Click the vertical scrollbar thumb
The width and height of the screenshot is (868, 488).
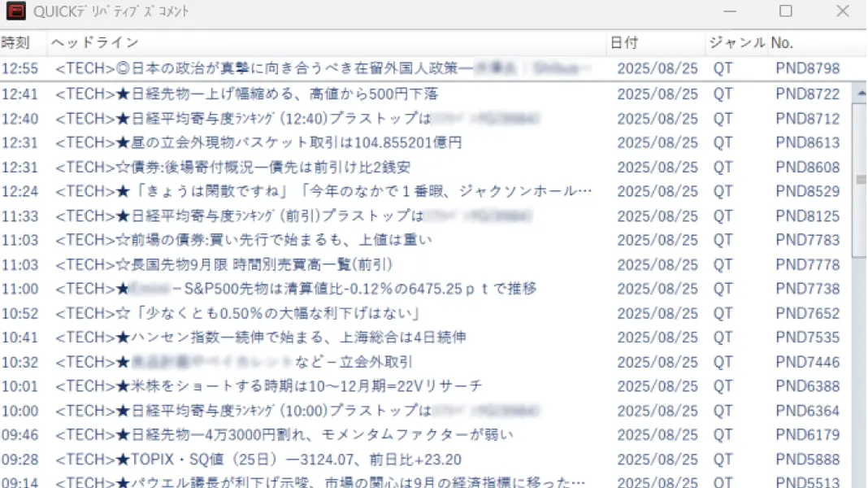point(861,180)
